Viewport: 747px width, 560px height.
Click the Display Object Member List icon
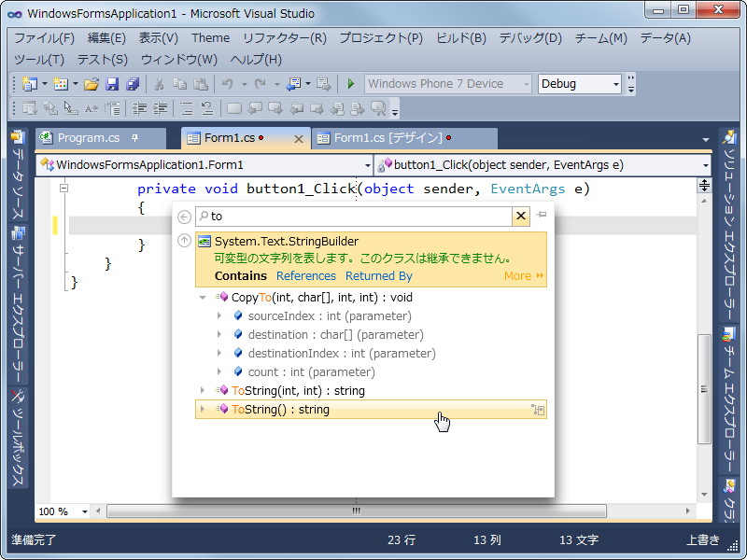30,109
